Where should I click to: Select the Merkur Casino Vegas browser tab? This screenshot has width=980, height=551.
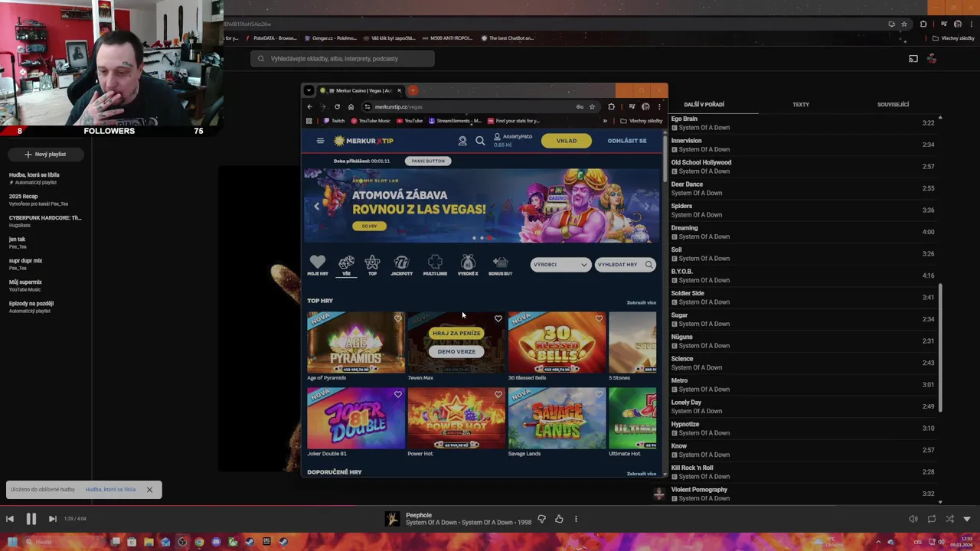click(x=360, y=90)
